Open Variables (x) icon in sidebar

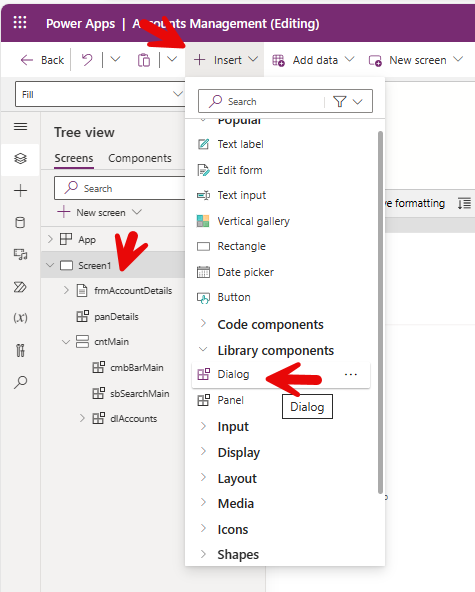click(20, 318)
